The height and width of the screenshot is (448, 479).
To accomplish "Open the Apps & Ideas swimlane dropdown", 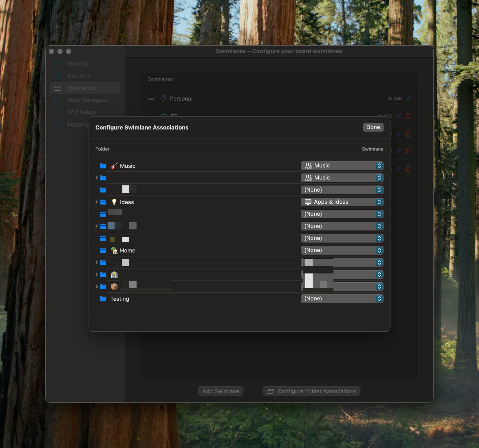I will tap(342, 202).
